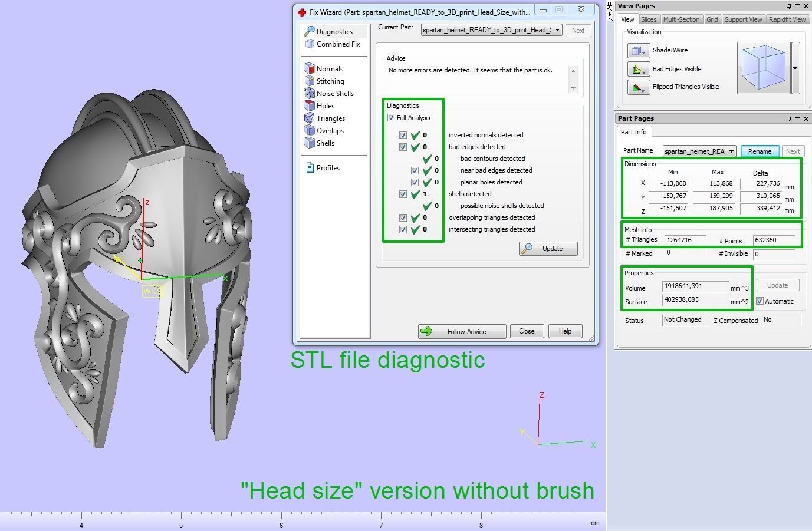
Task: Select the Stitching fix page
Action: tap(324, 81)
